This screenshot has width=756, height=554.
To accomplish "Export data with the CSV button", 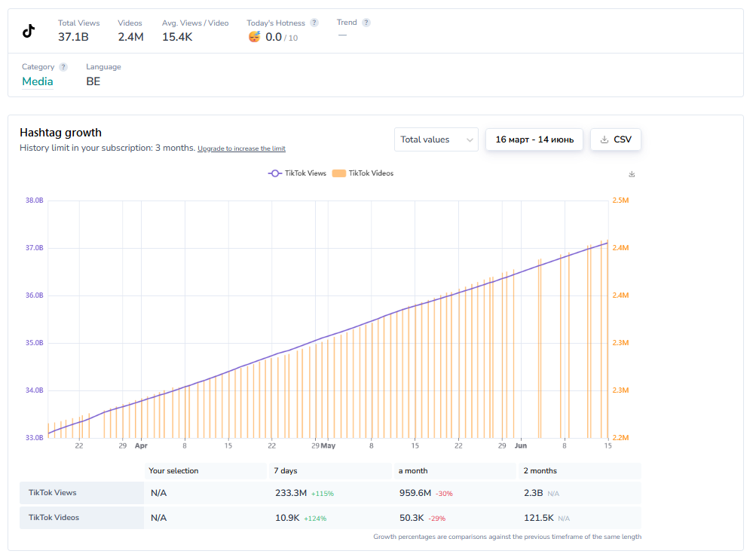I will 616,139.
